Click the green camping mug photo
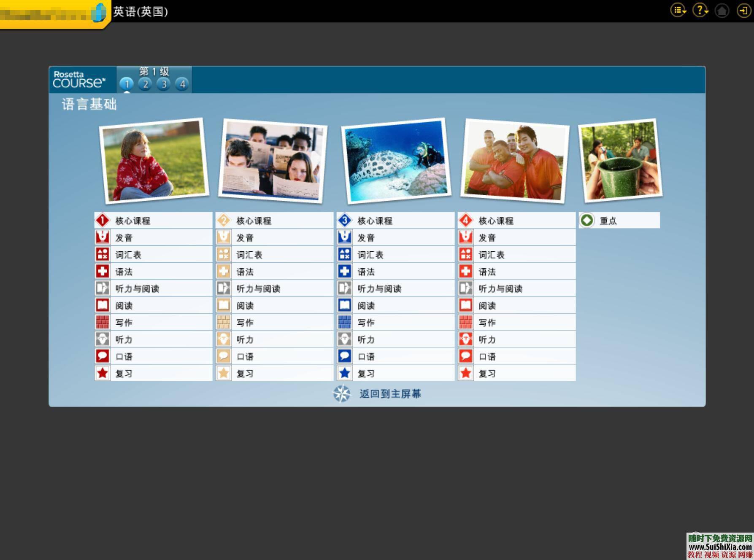754x560 pixels. coord(620,160)
